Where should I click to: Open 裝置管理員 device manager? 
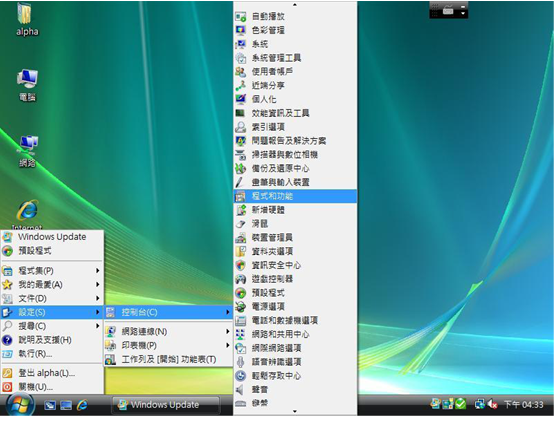pyautogui.click(x=295, y=238)
